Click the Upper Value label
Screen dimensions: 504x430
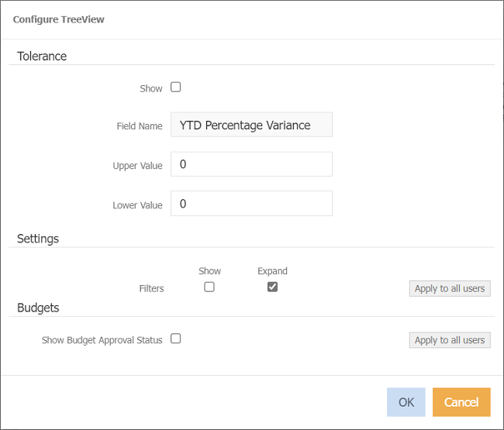click(x=137, y=166)
